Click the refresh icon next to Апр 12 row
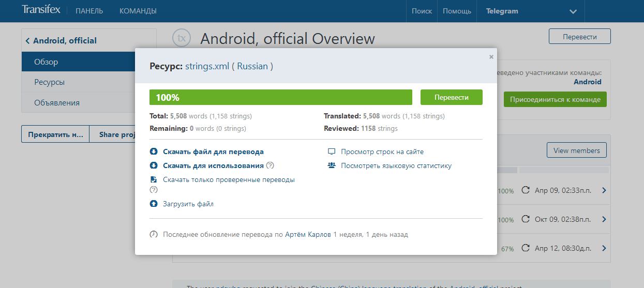644x288 pixels. (x=526, y=248)
